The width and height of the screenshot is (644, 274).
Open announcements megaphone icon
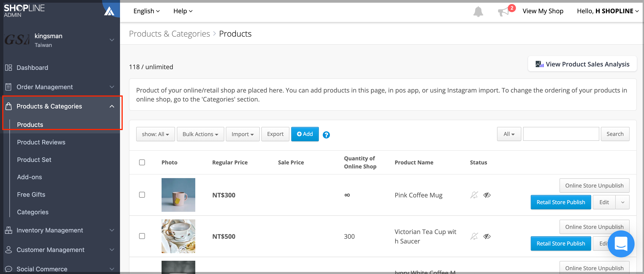coord(504,11)
